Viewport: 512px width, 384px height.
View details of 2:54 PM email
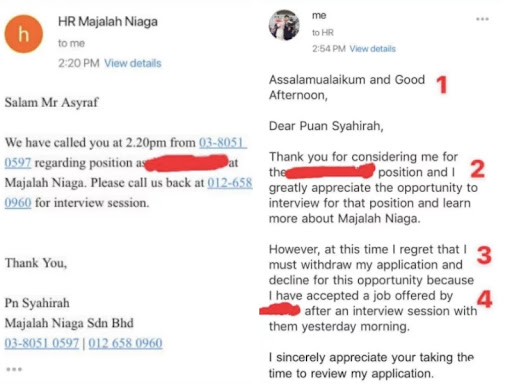tap(372, 49)
